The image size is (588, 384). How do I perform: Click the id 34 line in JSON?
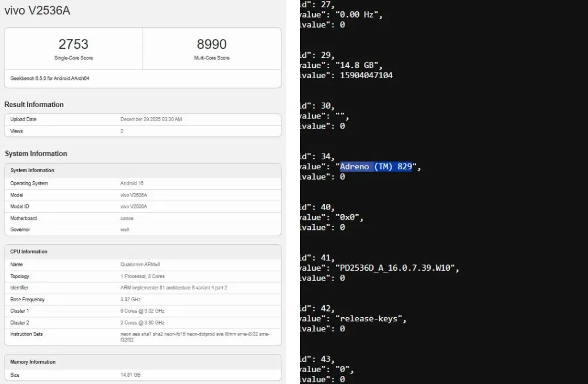(x=317, y=156)
